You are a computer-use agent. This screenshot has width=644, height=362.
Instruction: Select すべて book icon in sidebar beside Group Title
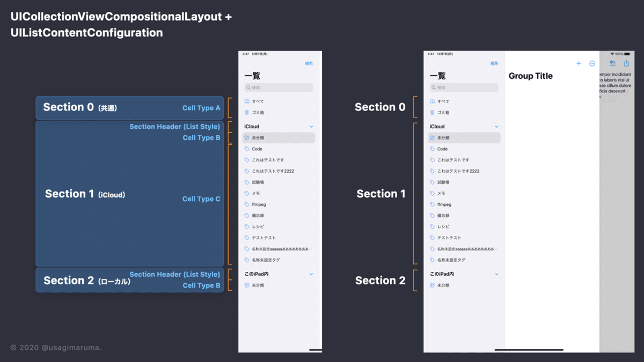[432, 101]
